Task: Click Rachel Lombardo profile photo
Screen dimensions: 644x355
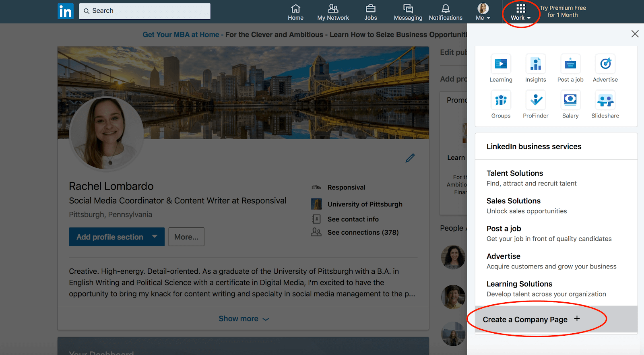Action: (x=106, y=133)
